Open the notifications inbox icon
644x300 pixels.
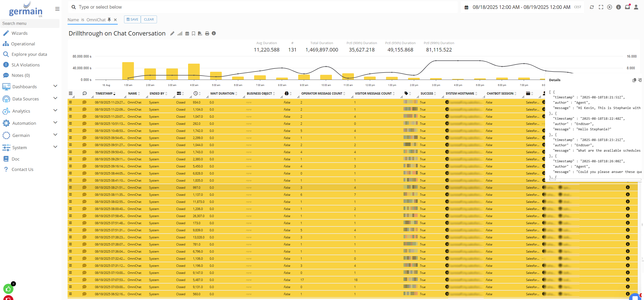(x=627, y=7)
